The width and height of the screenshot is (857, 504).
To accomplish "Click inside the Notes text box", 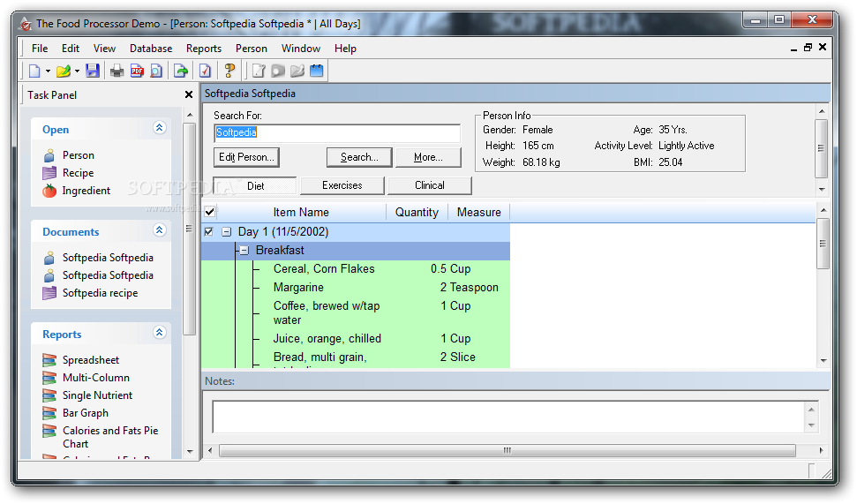I will (x=508, y=417).
